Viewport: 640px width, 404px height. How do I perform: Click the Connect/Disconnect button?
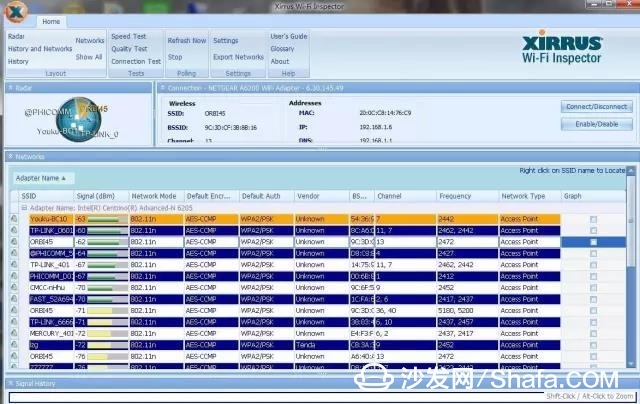(597, 107)
